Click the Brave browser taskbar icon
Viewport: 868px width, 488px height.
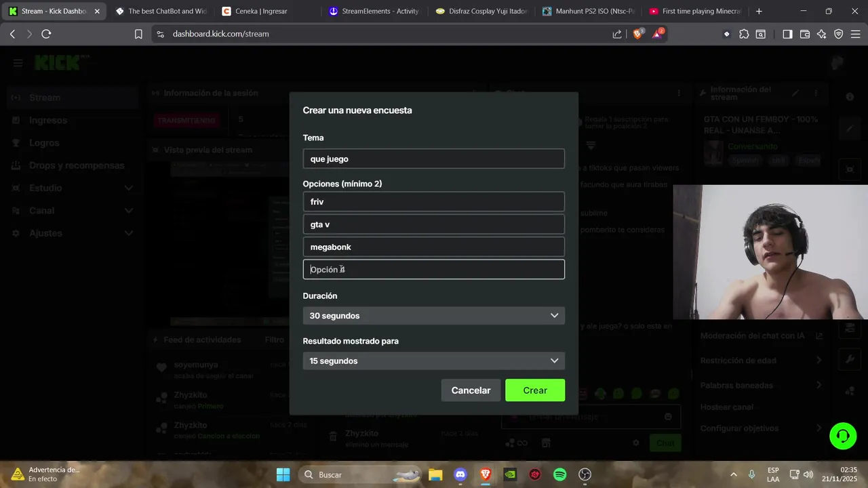point(486,474)
